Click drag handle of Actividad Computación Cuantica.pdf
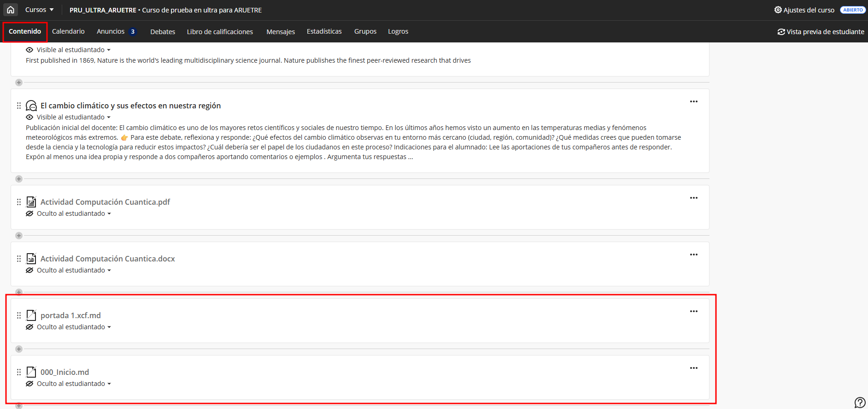 (x=19, y=202)
